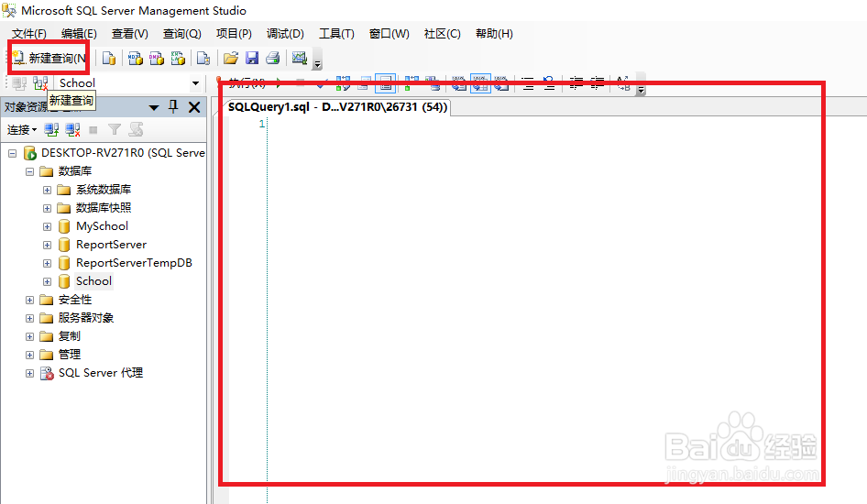Toggle Include Actual Execution Plan

point(412,83)
